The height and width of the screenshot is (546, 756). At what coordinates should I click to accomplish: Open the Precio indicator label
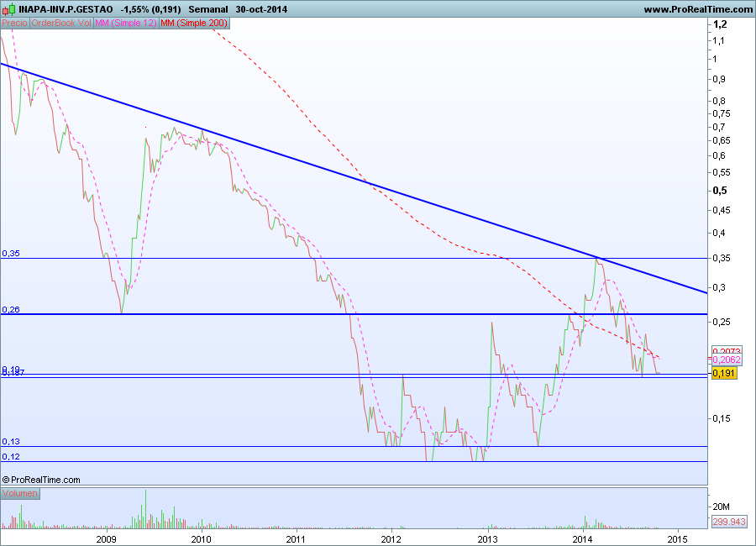[15, 23]
